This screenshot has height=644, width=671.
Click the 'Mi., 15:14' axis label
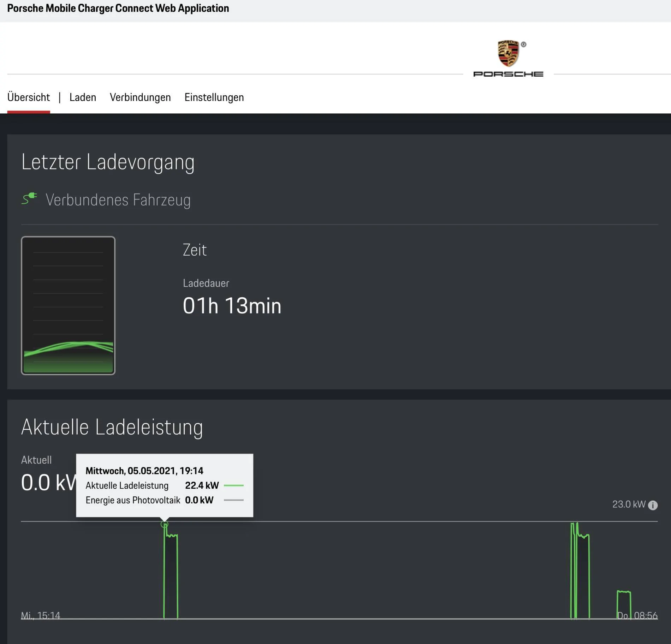tap(41, 615)
